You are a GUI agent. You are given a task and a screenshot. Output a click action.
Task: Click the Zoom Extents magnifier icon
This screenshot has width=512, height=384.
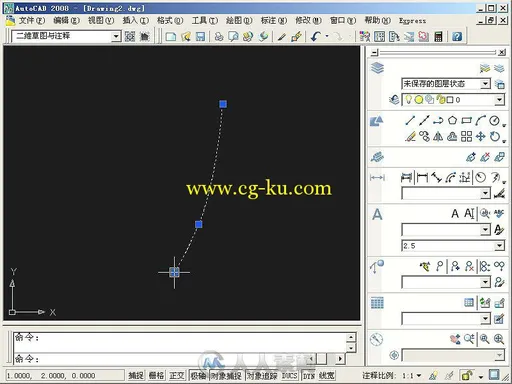(499, 339)
